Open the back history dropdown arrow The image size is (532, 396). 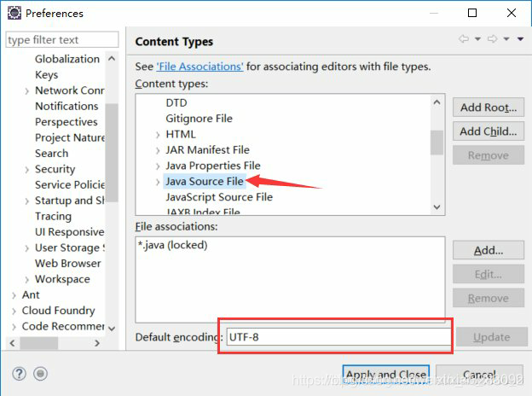coord(477,39)
